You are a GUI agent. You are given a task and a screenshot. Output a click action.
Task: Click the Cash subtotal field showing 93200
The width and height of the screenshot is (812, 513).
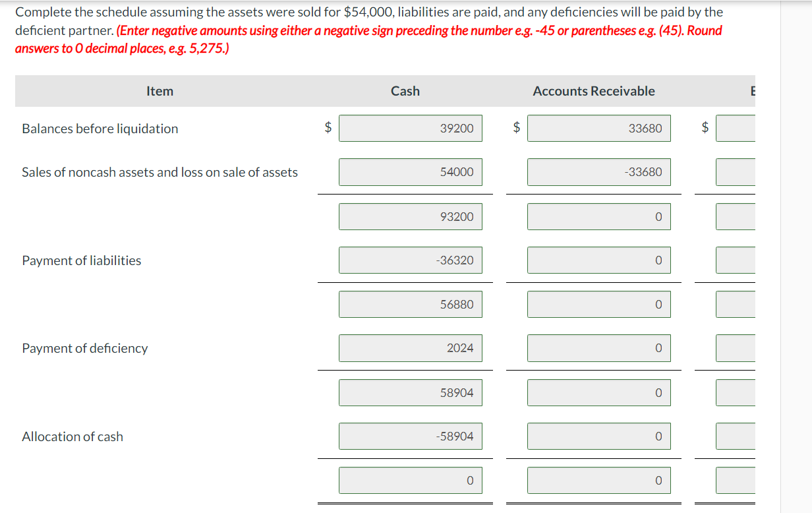[410, 216]
